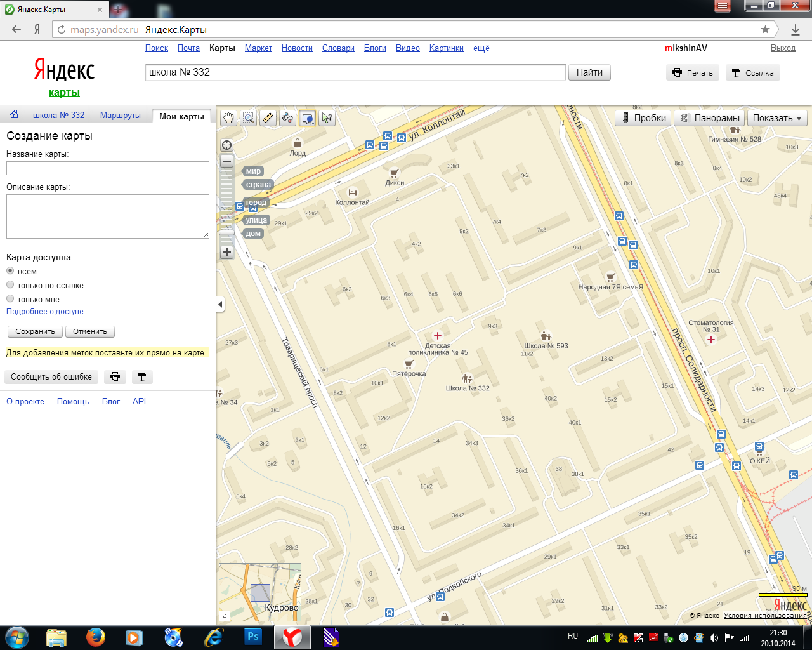The width and height of the screenshot is (812, 650).
Task: Click the О'КЕЙ bus stop marker
Action: (759, 447)
